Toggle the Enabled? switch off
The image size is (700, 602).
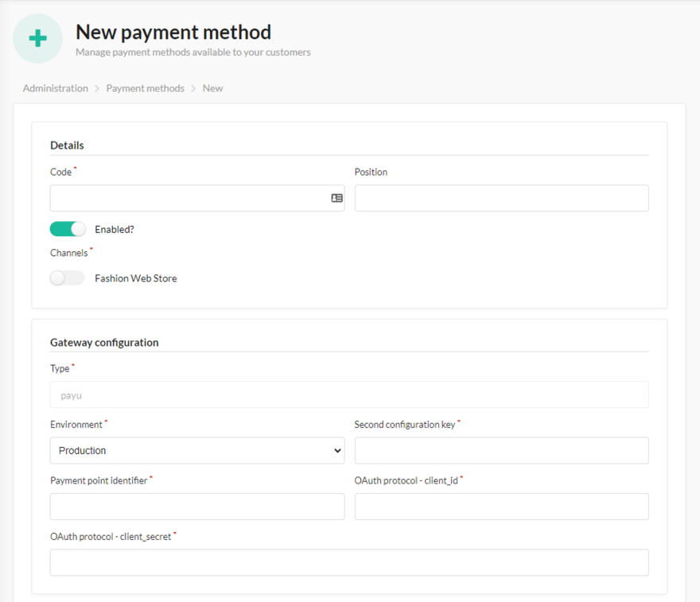click(x=68, y=229)
